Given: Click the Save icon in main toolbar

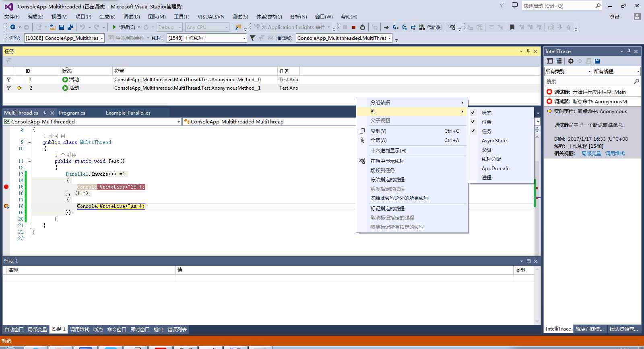Looking at the screenshot, I should click(62, 27).
